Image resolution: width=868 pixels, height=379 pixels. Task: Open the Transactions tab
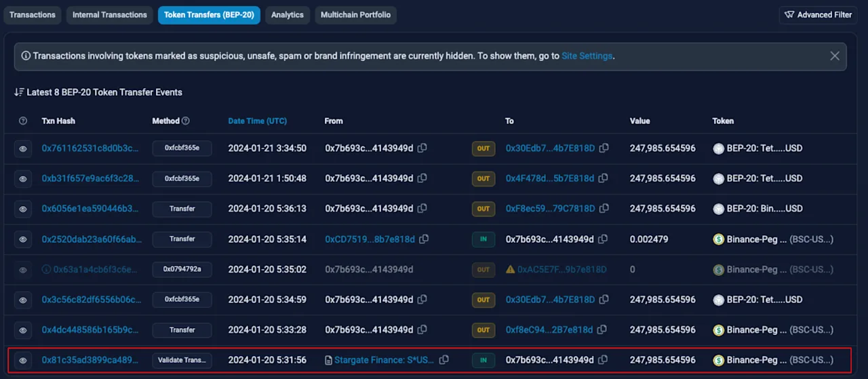(x=33, y=15)
